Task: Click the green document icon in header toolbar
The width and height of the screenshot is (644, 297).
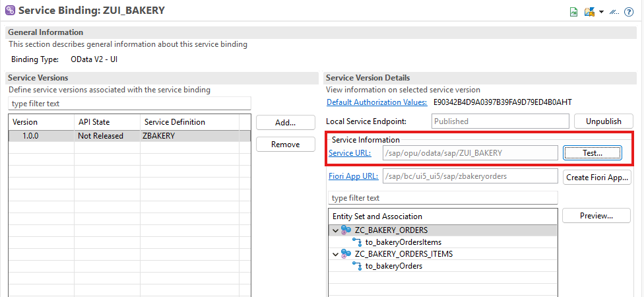Action: coord(575,11)
